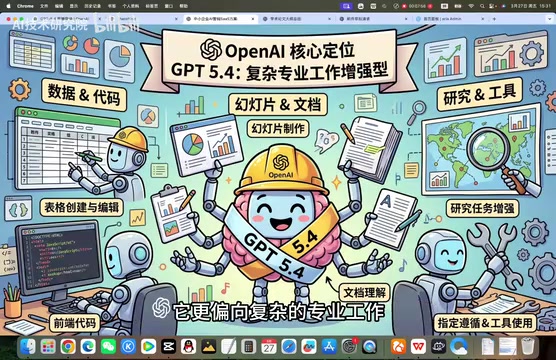The width and height of the screenshot is (556, 360).
Task: Click the Google Chrome dock icon
Action: (x=68, y=346)
